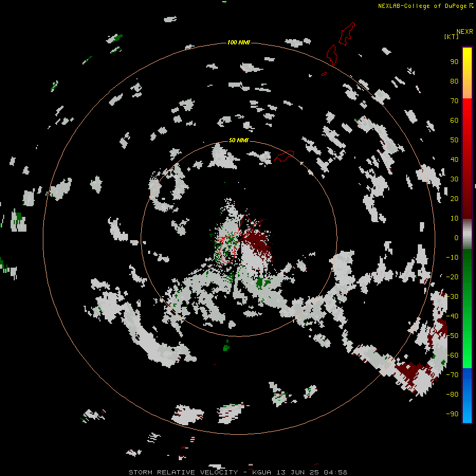Image resolution: width=476 pixels, height=476 pixels.
Task: Click the -70 value on the velocity scale
Action: [x=452, y=375]
